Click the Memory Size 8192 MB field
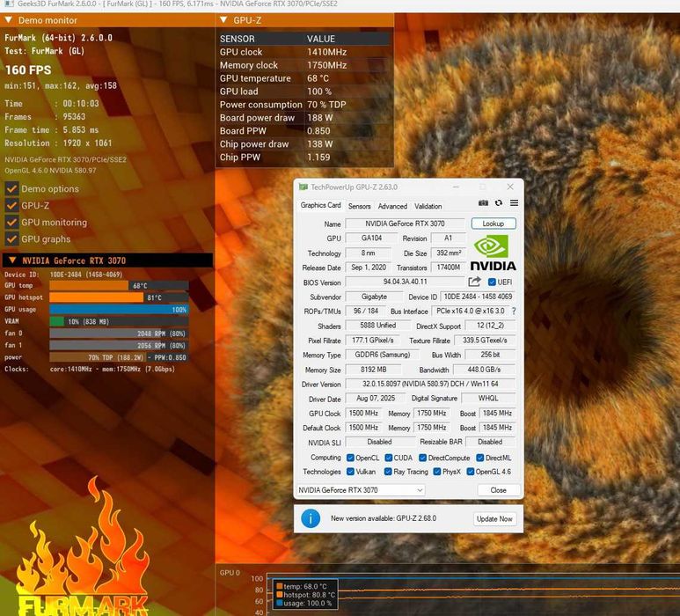 click(373, 370)
